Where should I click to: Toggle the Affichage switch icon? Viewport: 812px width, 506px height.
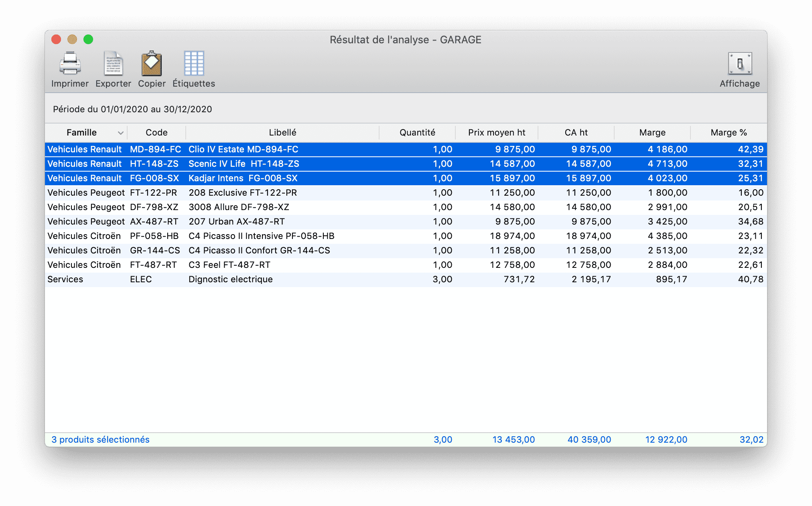[x=740, y=63]
